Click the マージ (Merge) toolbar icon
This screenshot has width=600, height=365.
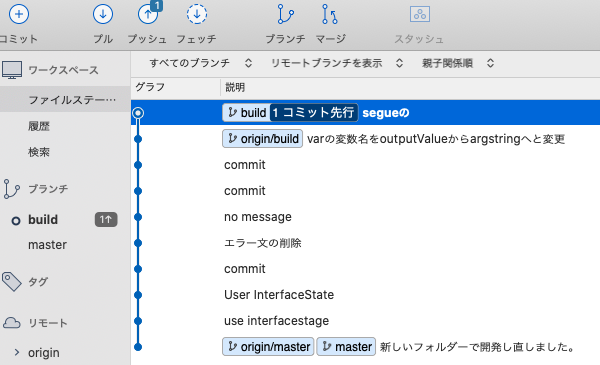click(x=329, y=14)
